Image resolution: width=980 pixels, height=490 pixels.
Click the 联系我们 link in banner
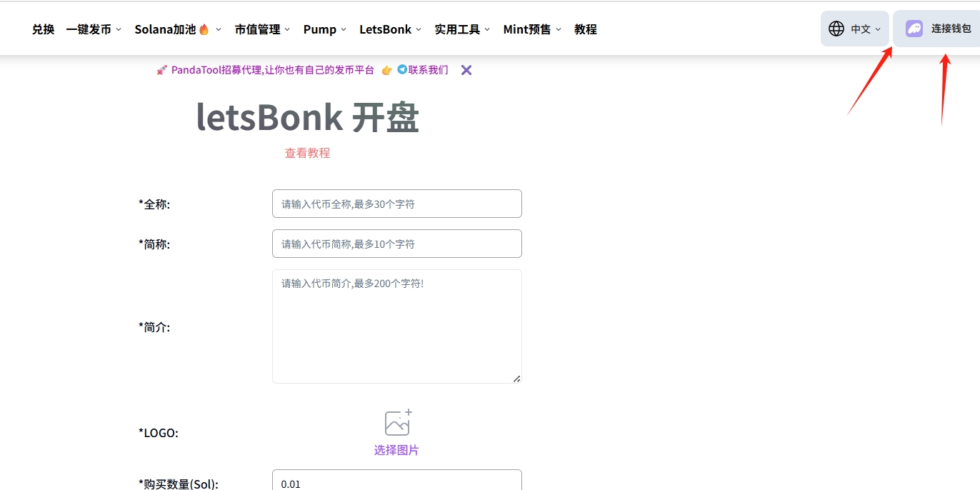click(429, 70)
